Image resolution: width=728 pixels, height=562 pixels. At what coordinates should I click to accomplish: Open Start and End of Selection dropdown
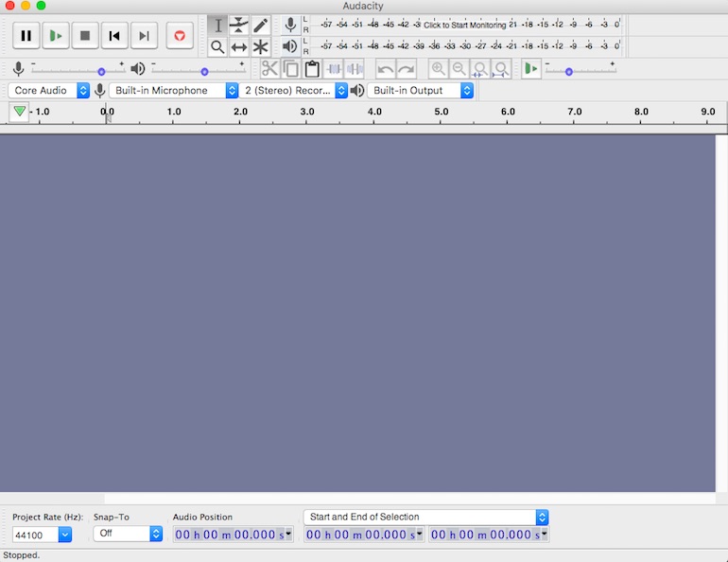(426, 517)
